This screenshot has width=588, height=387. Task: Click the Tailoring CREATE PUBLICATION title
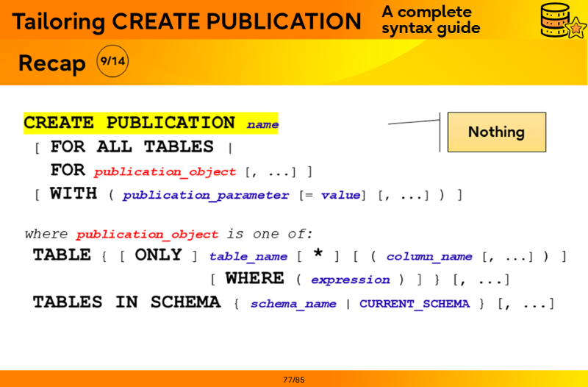click(x=187, y=21)
